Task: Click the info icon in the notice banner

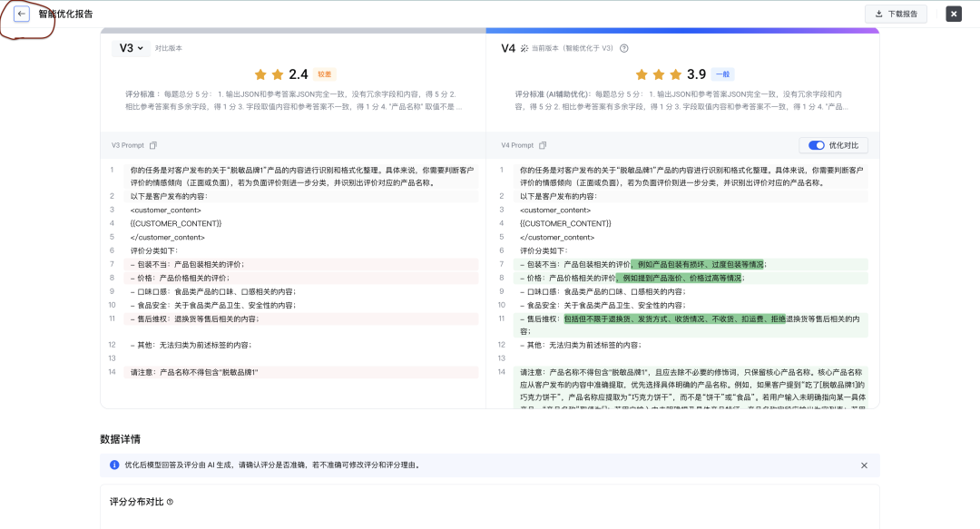Action: pos(114,465)
